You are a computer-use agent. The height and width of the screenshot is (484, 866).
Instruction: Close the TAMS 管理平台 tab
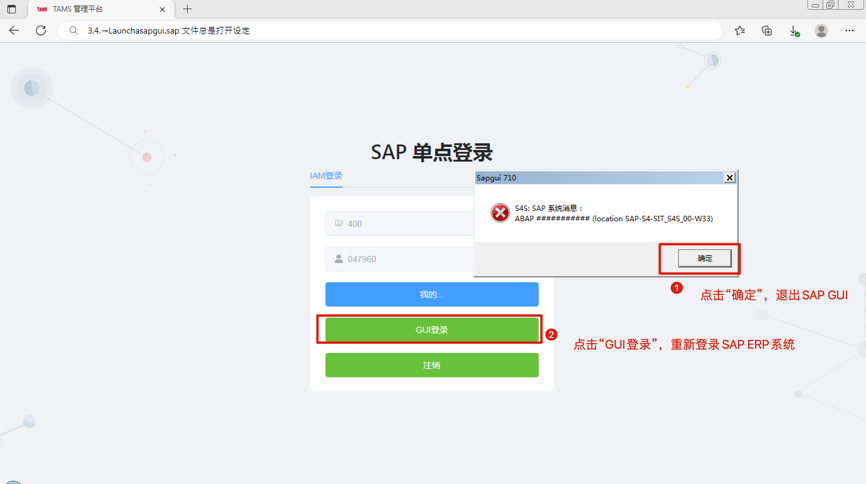point(162,9)
